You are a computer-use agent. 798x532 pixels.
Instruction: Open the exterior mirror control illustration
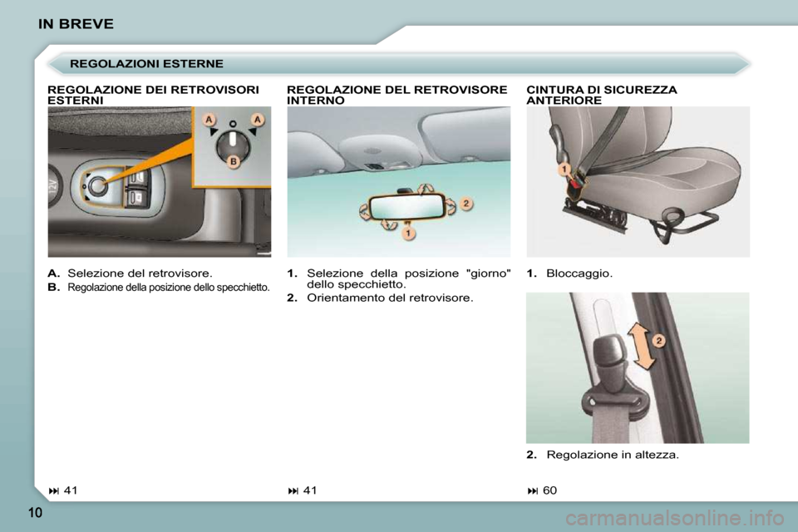coord(160,182)
